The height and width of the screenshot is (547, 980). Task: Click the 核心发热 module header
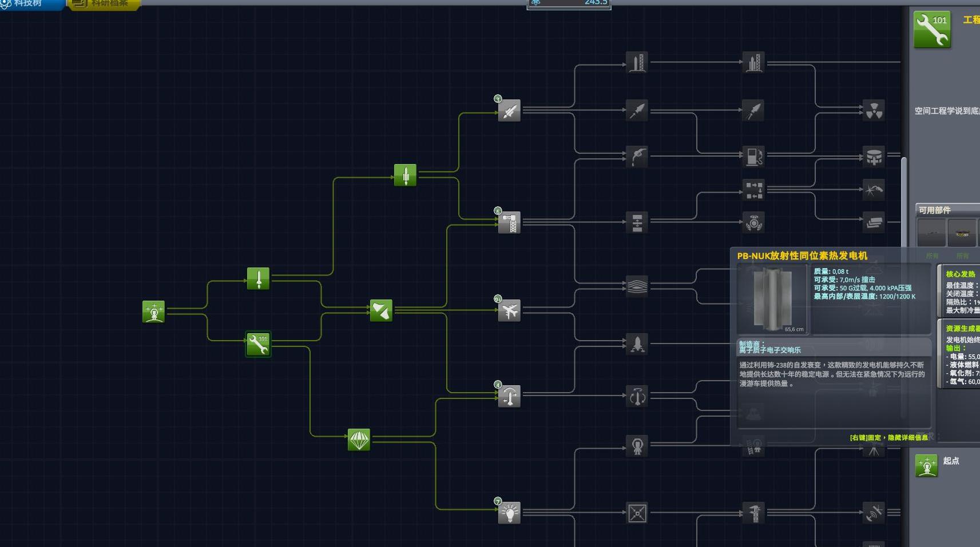[x=961, y=274]
